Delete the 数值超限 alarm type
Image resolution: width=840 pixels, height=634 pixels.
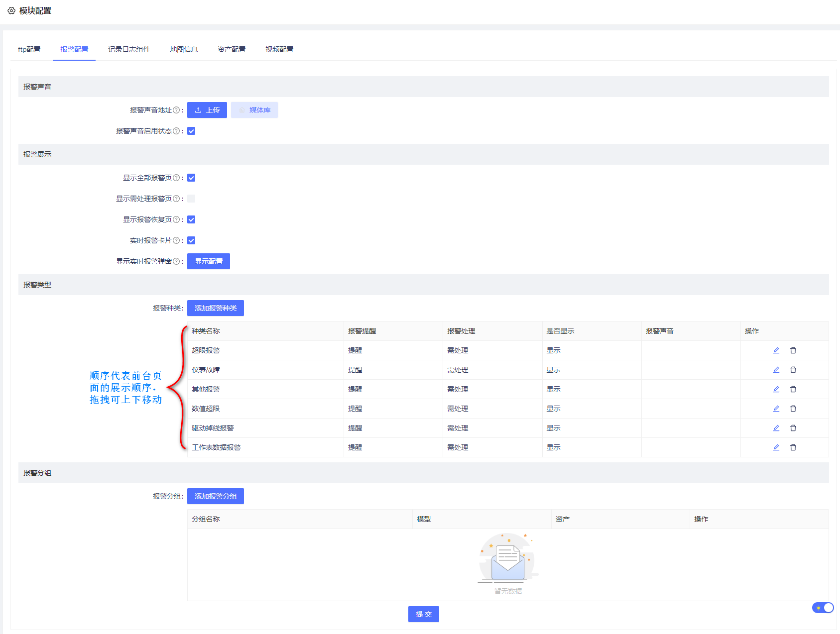tap(793, 409)
